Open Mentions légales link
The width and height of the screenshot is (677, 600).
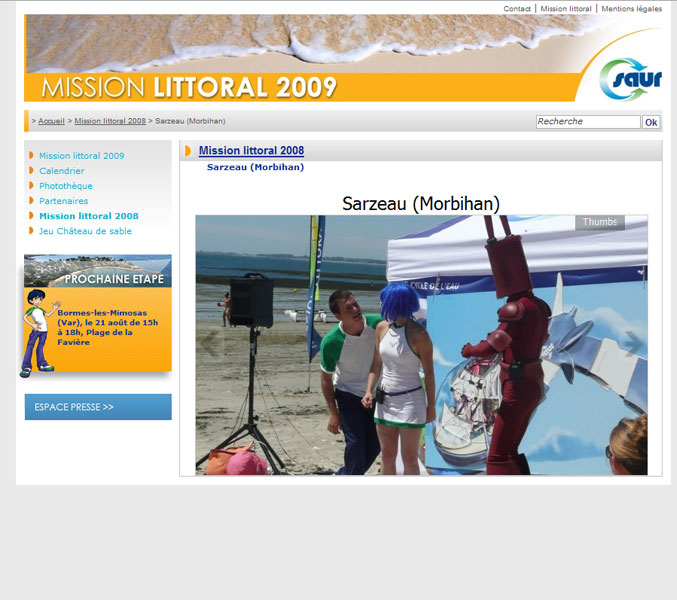tap(631, 9)
